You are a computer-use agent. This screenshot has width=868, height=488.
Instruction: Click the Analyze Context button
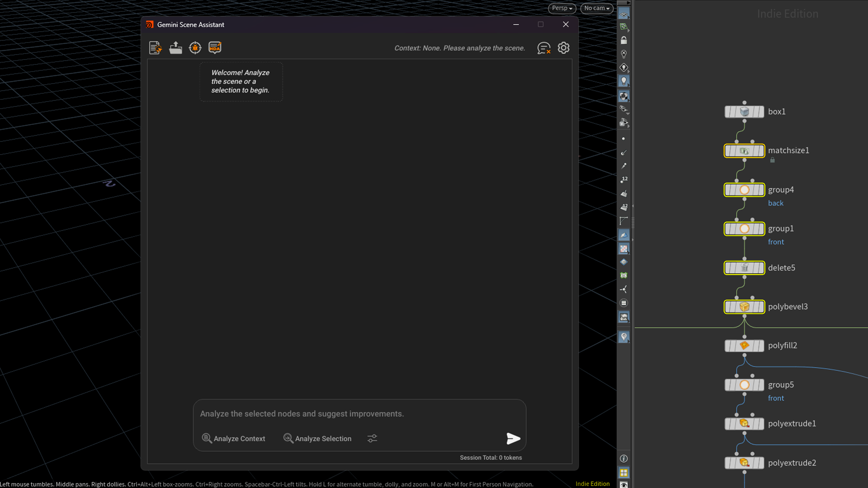[234, 438]
